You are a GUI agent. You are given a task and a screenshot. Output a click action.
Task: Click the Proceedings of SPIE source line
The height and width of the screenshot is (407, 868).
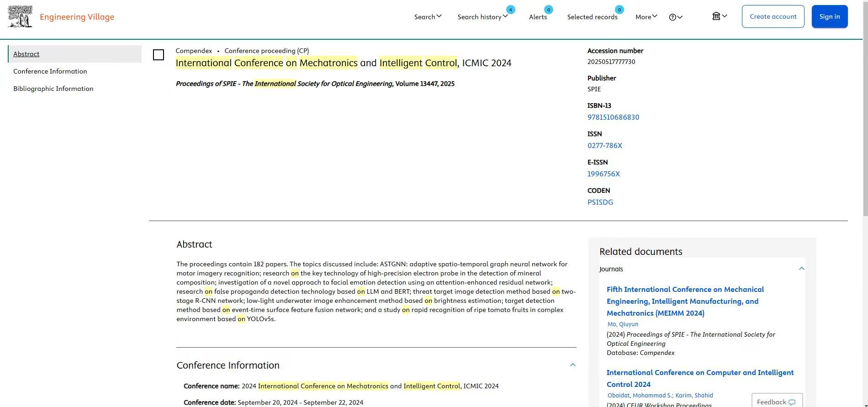(315, 84)
